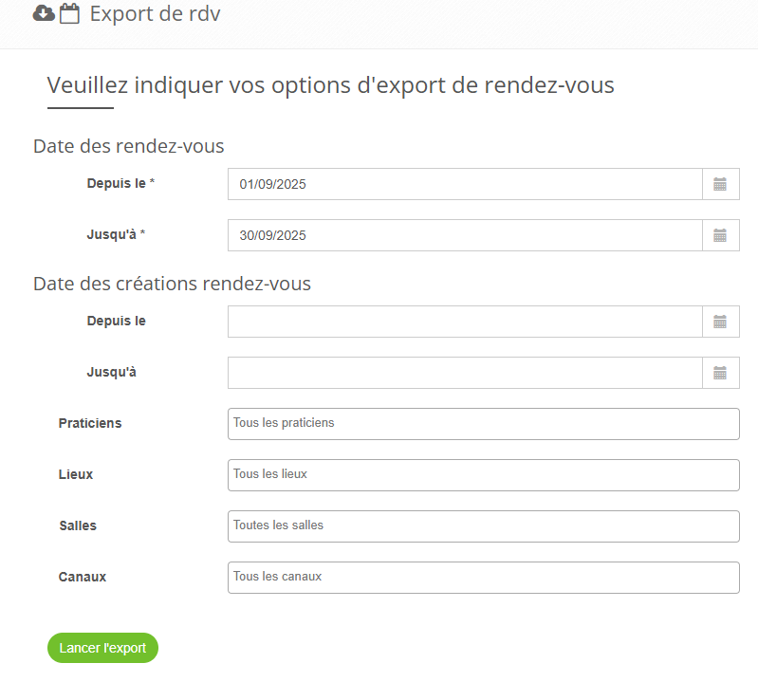This screenshot has width=758, height=700.
Task: Click the Salles field label
Action: coord(78,525)
